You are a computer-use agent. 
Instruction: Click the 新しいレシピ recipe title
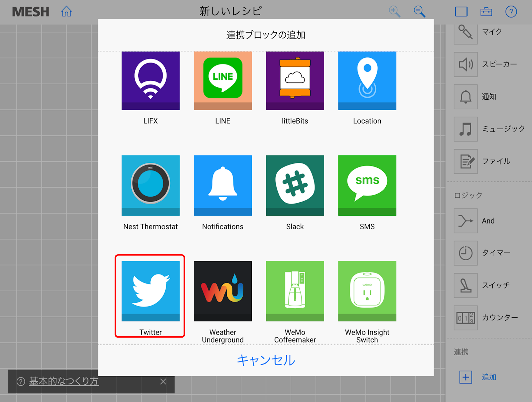(231, 11)
